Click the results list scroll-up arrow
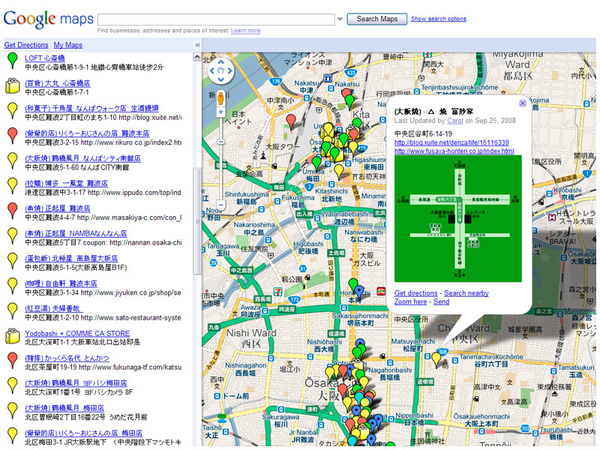The height and width of the screenshot is (450, 600). point(197,57)
